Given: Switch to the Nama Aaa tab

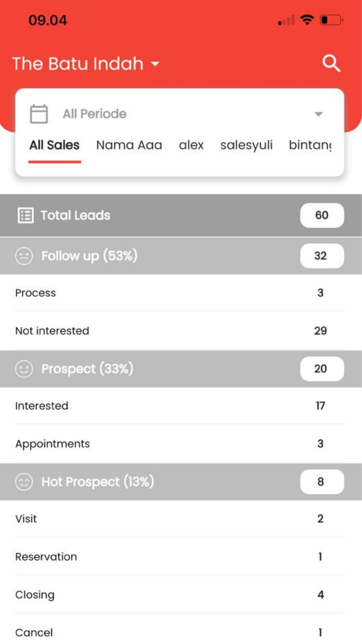Looking at the screenshot, I should (129, 145).
